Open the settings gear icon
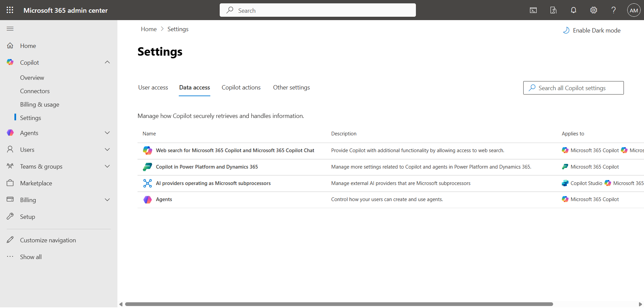This screenshot has width=644, height=308. [593, 10]
